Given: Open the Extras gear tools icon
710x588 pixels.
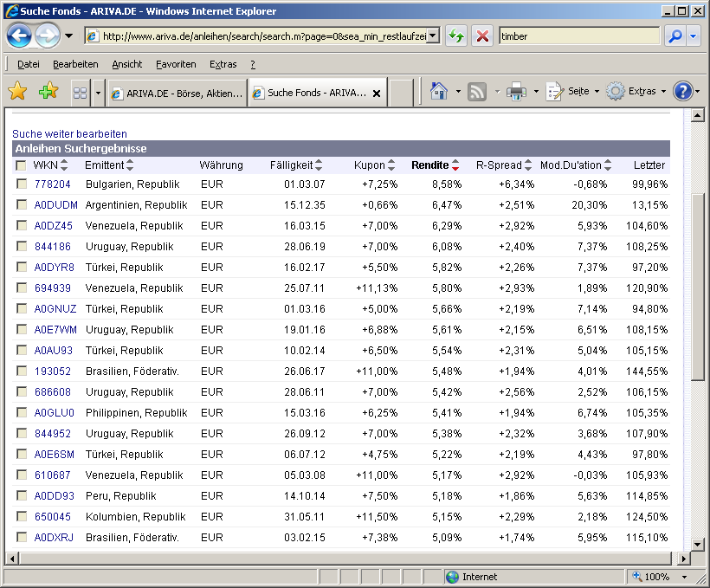Looking at the screenshot, I should [x=615, y=92].
